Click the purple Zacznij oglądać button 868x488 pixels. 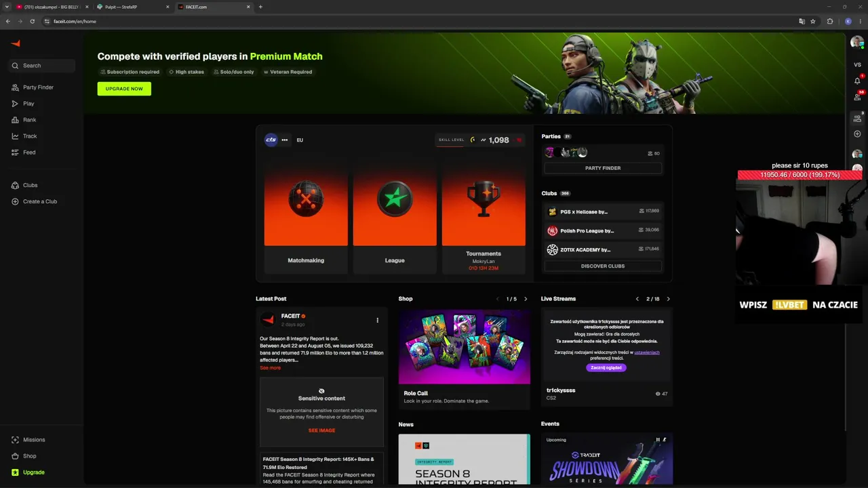coord(606,367)
